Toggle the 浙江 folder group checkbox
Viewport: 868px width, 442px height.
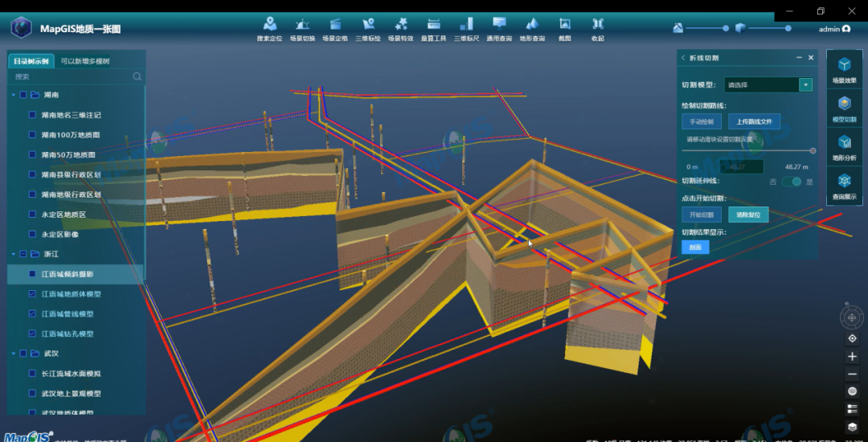point(23,255)
